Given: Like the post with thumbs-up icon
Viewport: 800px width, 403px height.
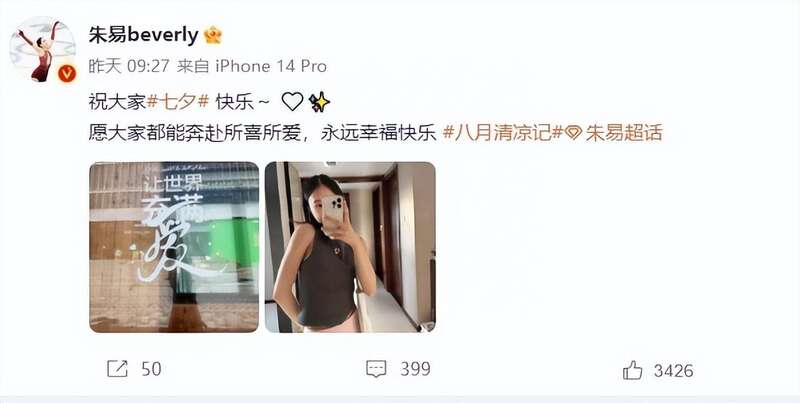Looking at the screenshot, I should click(x=633, y=370).
